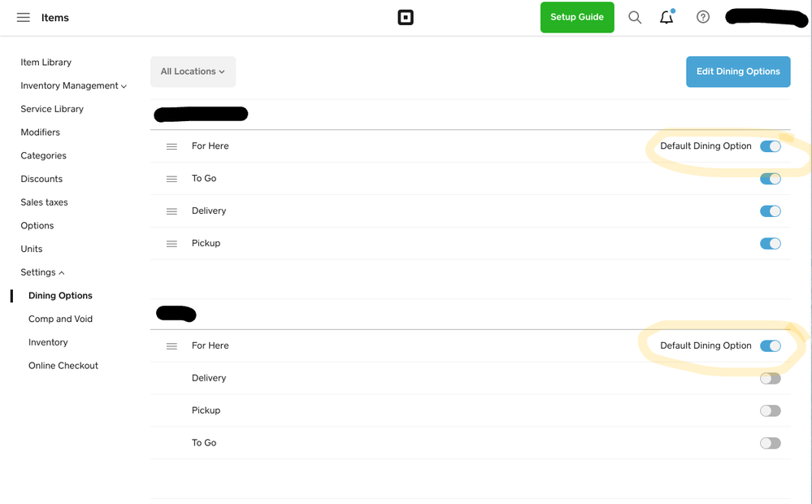Screen dimensions: 812x504
Task: Grab the drag handle beside To Go
Action: [172, 179]
